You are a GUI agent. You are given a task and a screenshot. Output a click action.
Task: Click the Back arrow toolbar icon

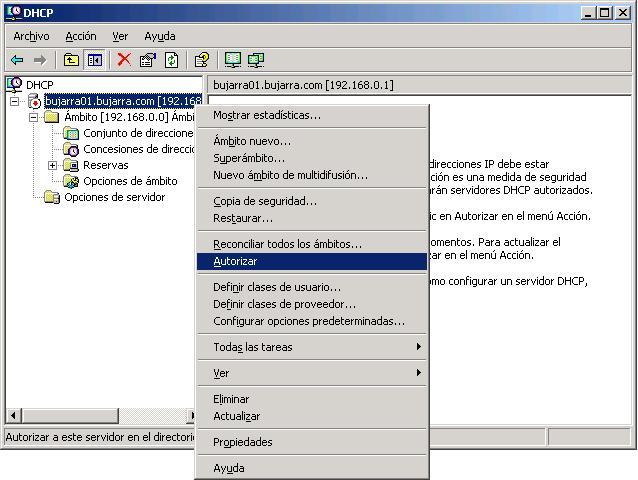tap(17, 60)
